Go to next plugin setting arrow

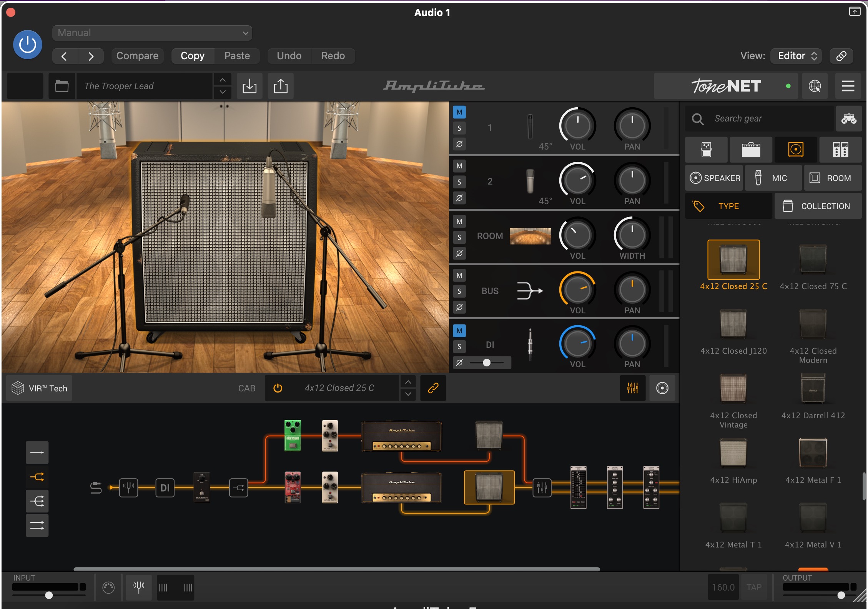91,56
